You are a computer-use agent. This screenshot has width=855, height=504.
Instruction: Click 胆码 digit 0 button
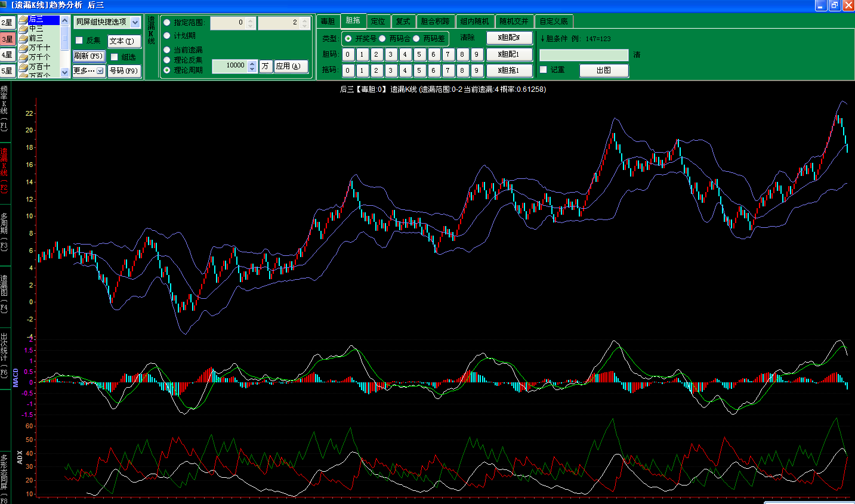tap(348, 54)
